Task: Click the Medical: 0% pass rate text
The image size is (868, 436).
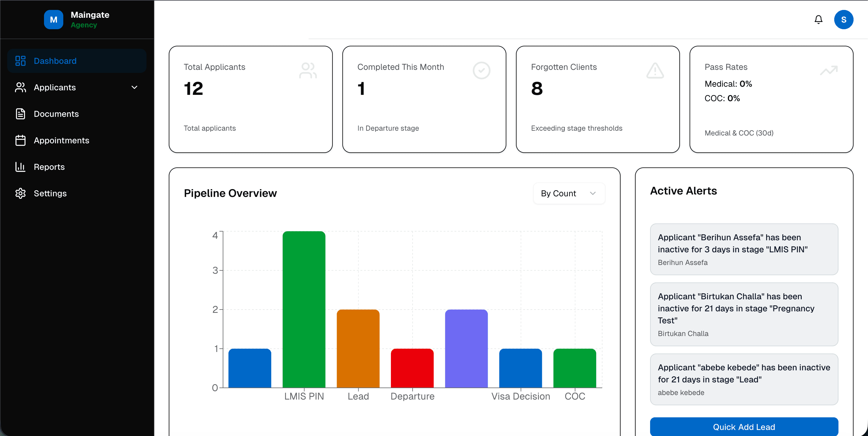Action: coord(728,84)
